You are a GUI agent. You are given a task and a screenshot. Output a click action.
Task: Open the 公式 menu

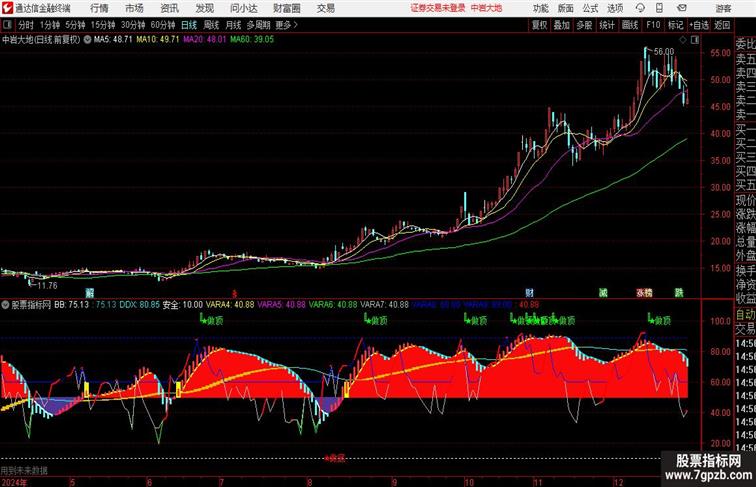tap(591, 8)
